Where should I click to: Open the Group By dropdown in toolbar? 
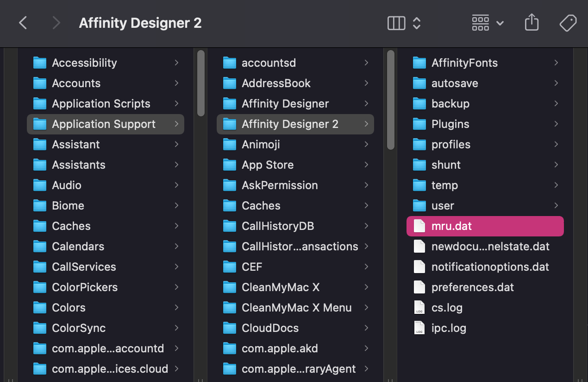(488, 23)
